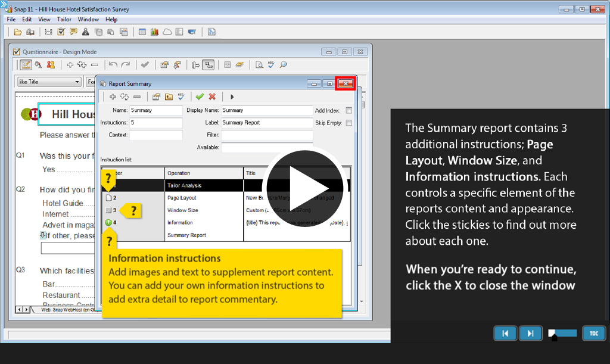Click the Q1 Q2 numbering icon

click(208, 64)
